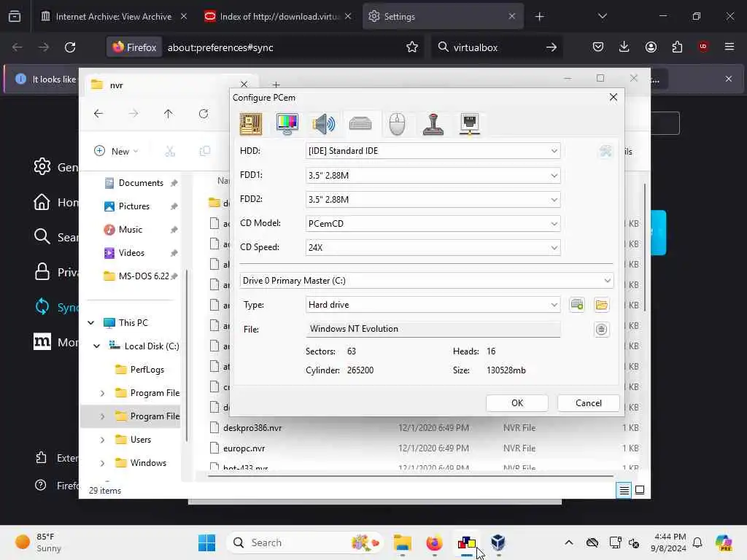
Task: Open the joystick settings tab in PCem
Action: click(433, 124)
